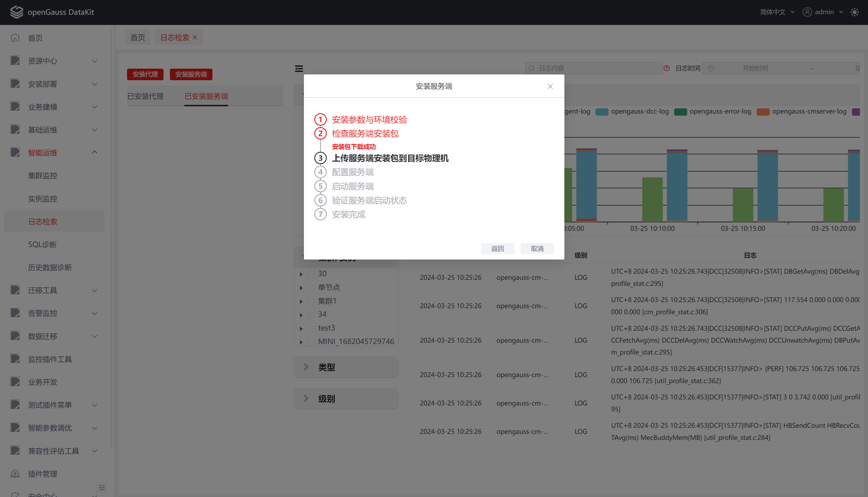Click the red help icon near log time
This screenshot has width=868, height=497.
(x=667, y=68)
